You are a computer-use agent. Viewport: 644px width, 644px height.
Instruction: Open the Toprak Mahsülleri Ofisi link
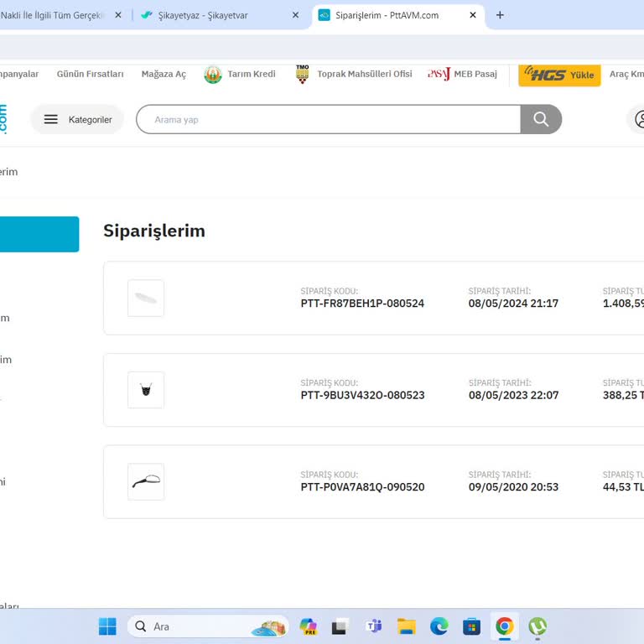click(x=364, y=74)
